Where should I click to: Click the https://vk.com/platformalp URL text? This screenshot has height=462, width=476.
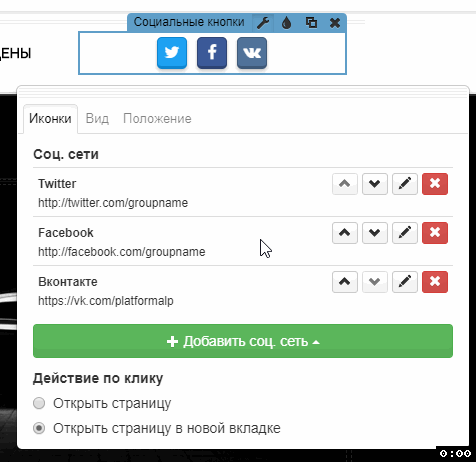106,301
